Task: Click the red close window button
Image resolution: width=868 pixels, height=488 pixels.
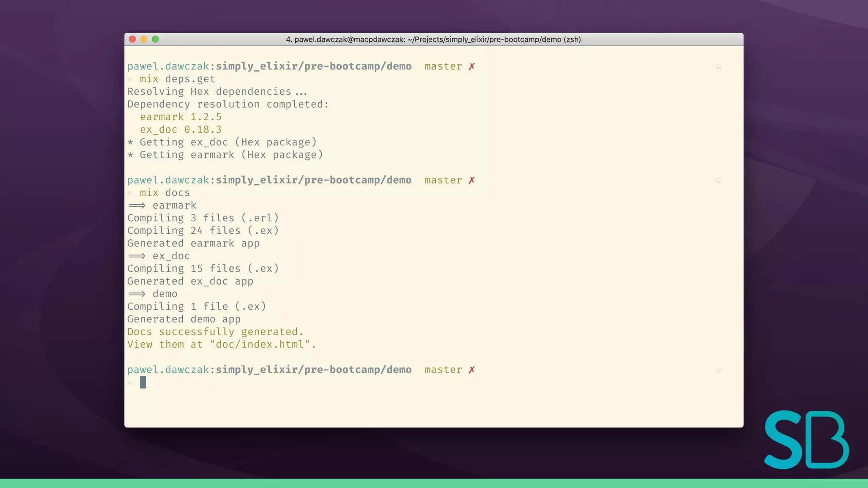Action: tap(132, 39)
